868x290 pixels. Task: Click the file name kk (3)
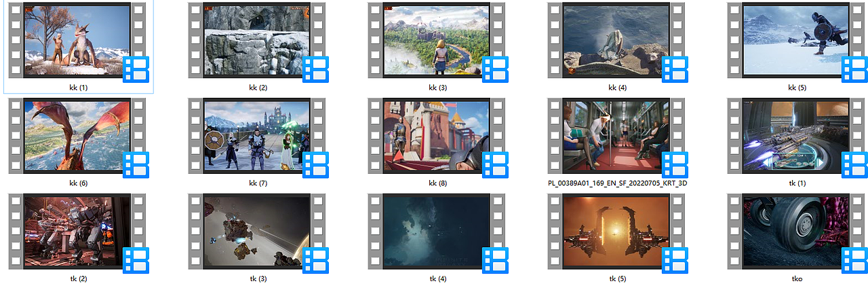point(438,88)
